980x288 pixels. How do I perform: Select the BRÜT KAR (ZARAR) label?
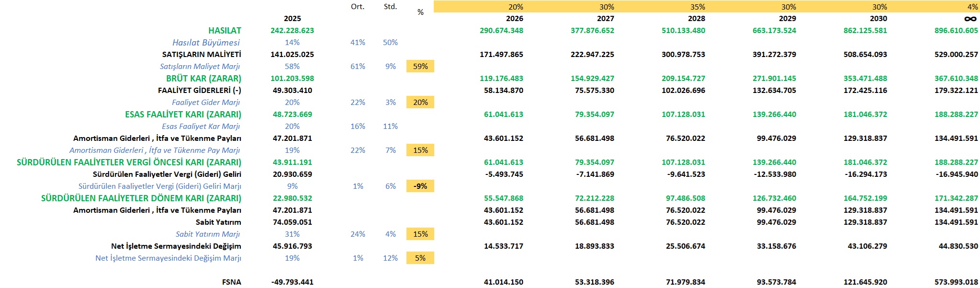(x=203, y=79)
